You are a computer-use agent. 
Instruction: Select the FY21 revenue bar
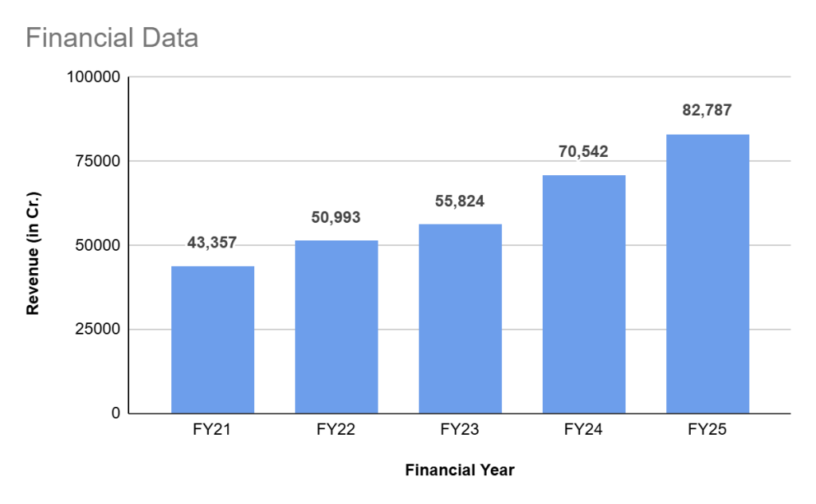tap(213, 340)
